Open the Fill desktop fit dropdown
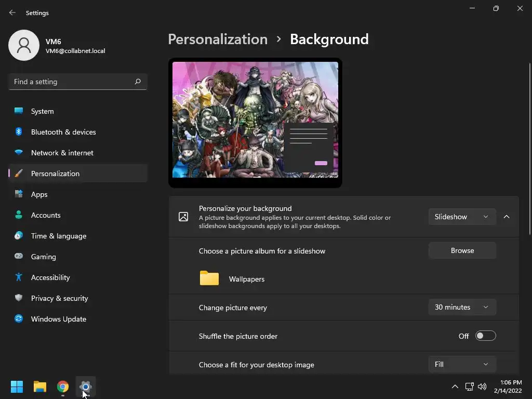The image size is (532, 399). [x=462, y=364]
